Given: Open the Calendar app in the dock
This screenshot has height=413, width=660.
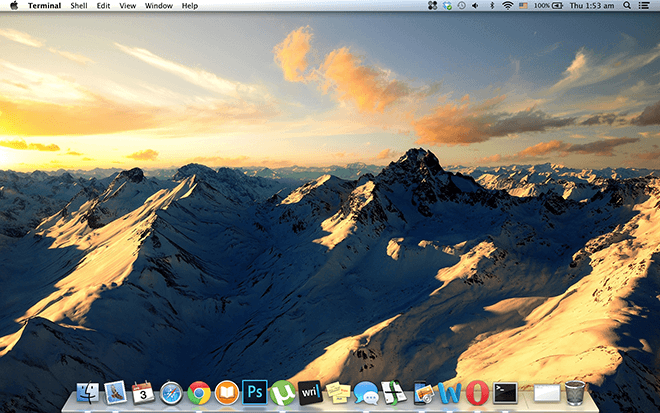Looking at the screenshot, I should [x=142, y=393].
